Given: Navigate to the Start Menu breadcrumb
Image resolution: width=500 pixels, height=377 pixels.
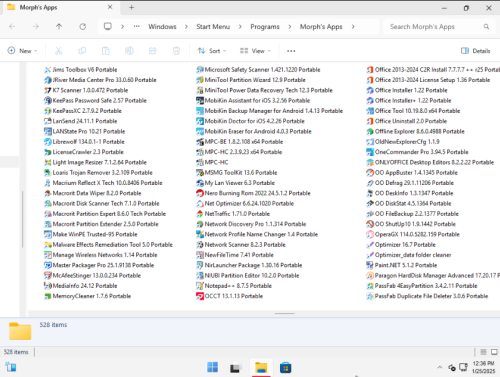Looking at the screenshot, I should [x=213, y=27].
